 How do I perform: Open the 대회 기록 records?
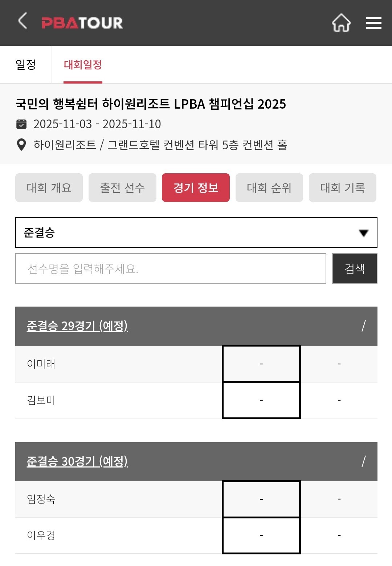(342, 187)
